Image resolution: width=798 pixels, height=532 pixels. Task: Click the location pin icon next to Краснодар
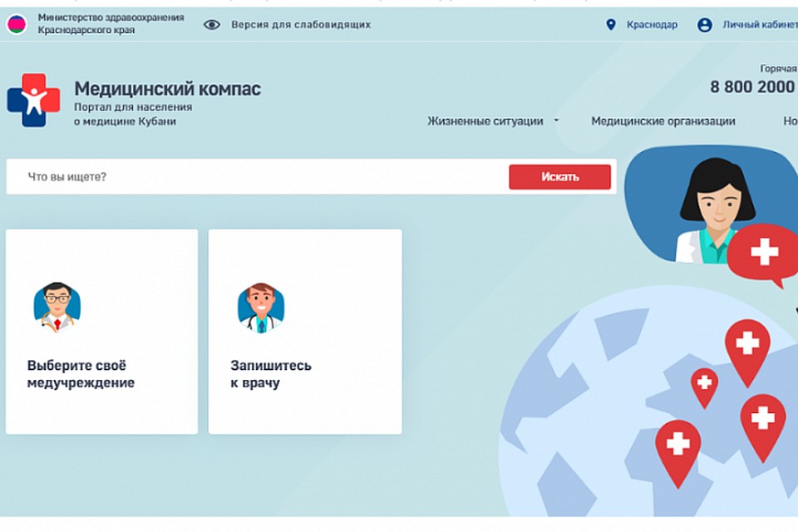(611, 24)
